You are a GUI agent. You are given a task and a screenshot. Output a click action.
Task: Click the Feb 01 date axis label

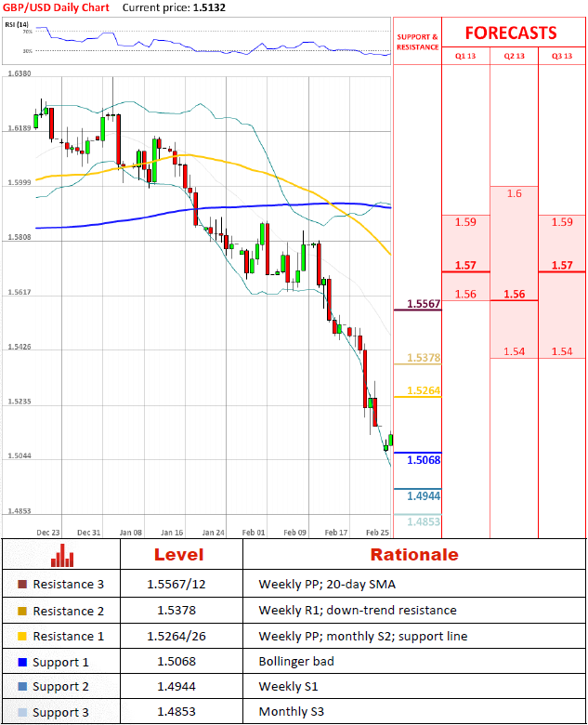tap(254, 533)
